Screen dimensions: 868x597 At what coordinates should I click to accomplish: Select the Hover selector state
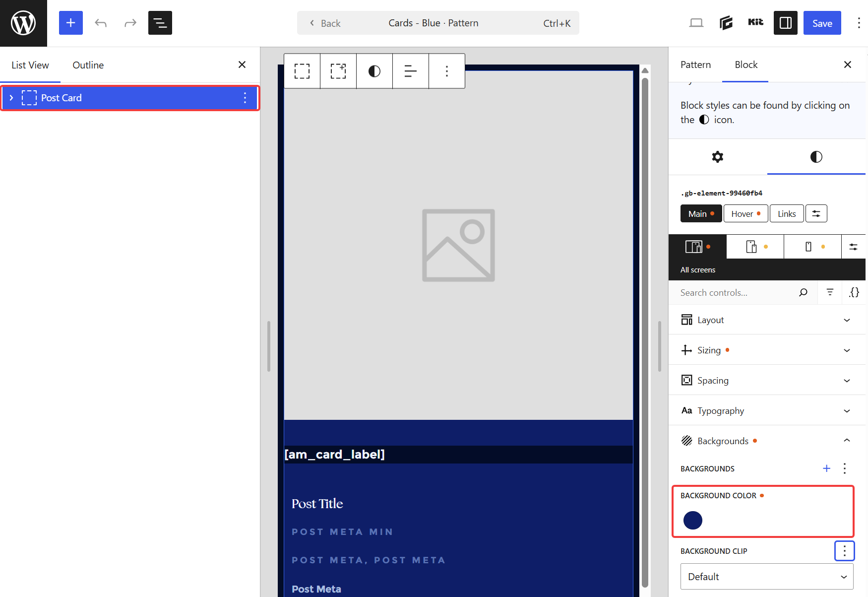pos(746,213)
